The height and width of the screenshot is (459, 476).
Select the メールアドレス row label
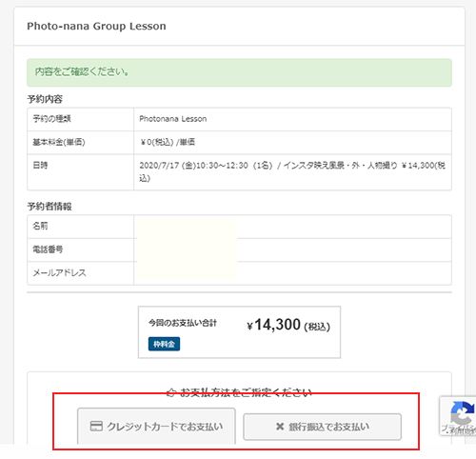coord(59,272)
